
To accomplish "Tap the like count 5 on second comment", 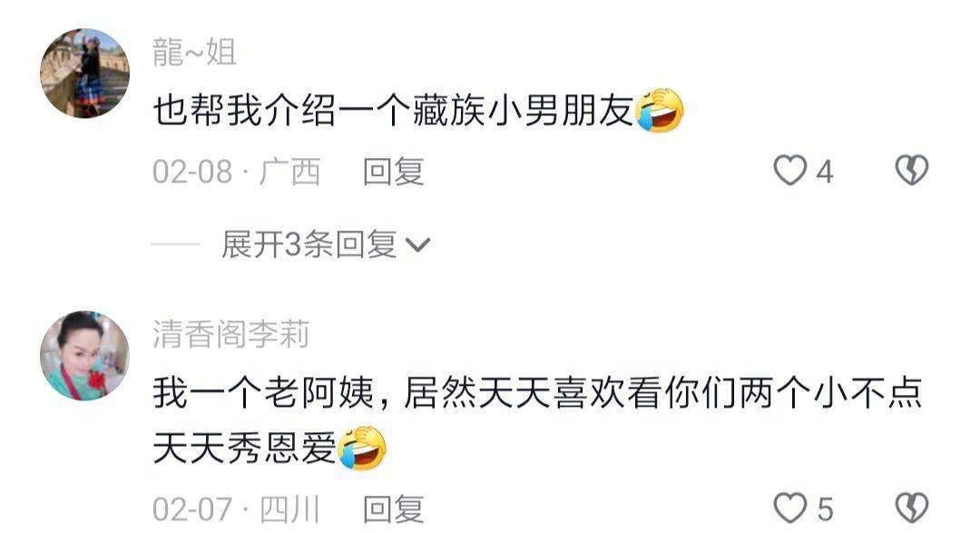I will 825,509.
